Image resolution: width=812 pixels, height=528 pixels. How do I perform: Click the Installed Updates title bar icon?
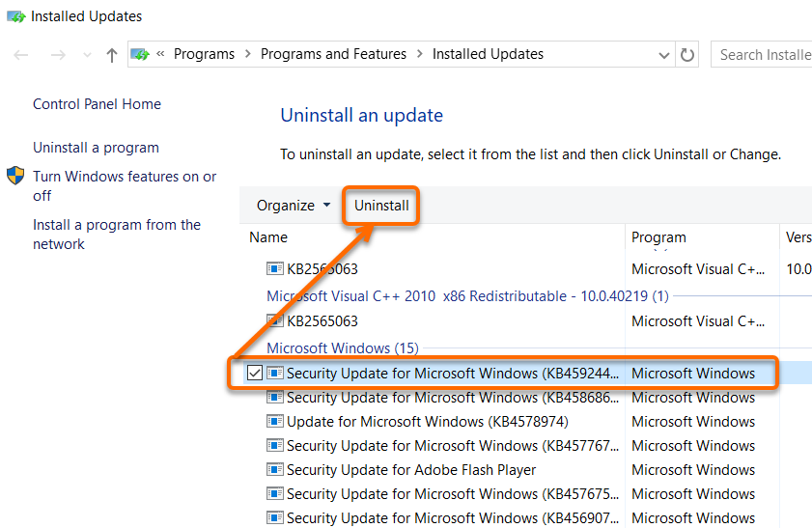pos(15,16)
